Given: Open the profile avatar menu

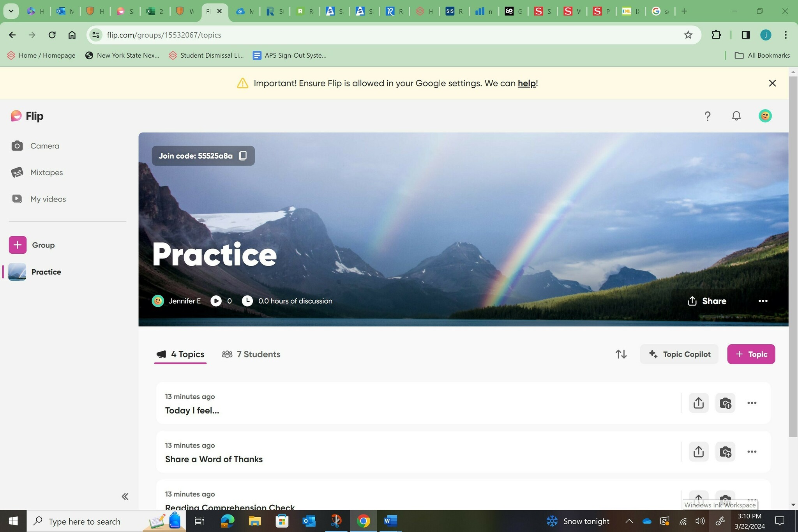Looking at the screenshot, I should click(x=765, y=116).
